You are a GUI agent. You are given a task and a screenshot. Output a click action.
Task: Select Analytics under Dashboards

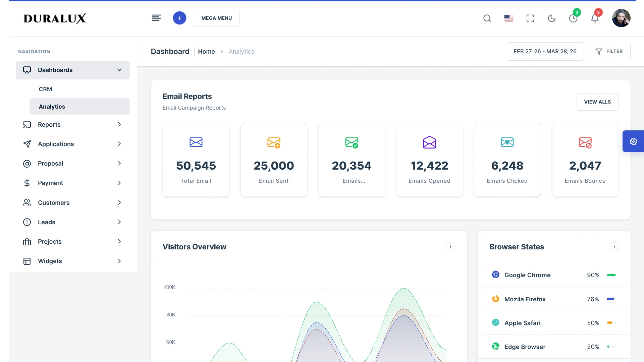[x=79, y=107]
